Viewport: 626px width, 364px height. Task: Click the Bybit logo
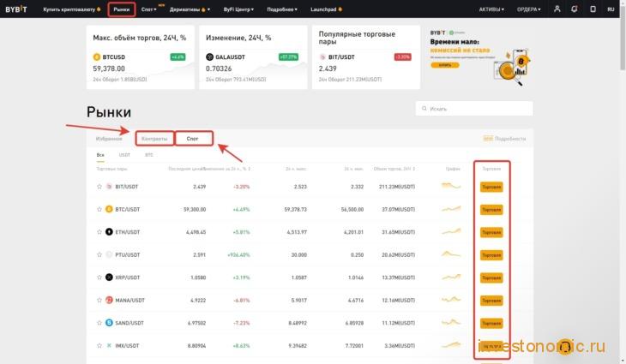pyautogui.click(x=16, y=9)
